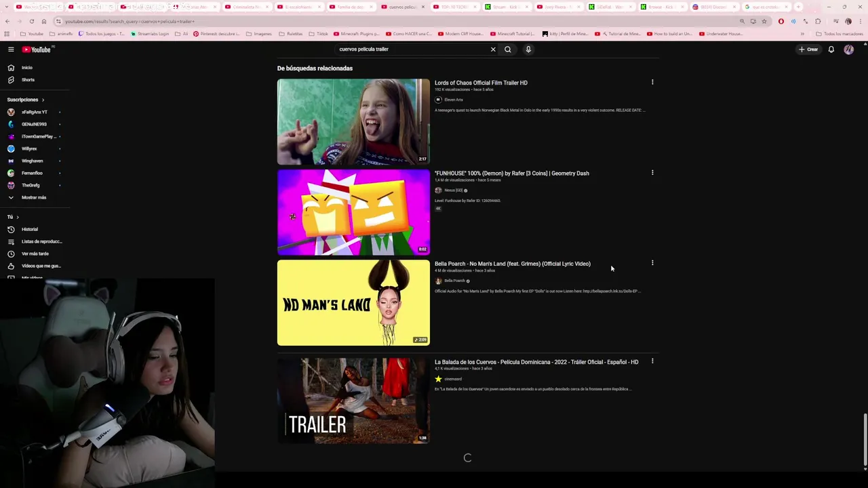This screenshot has height=488, width=868.
Task: Open the Imagenes bookmarks folder
Action: pos(259,34)
